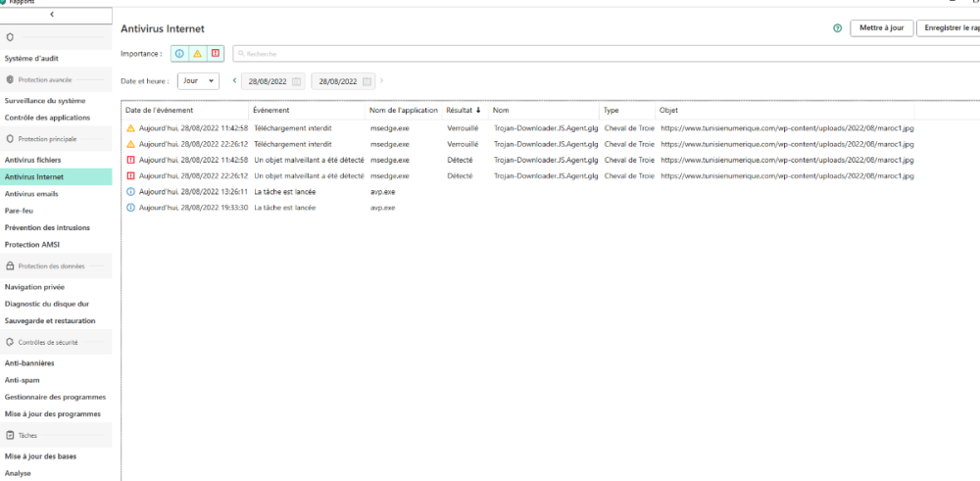Toggle warning events importance filter

(x=198, y=54)
